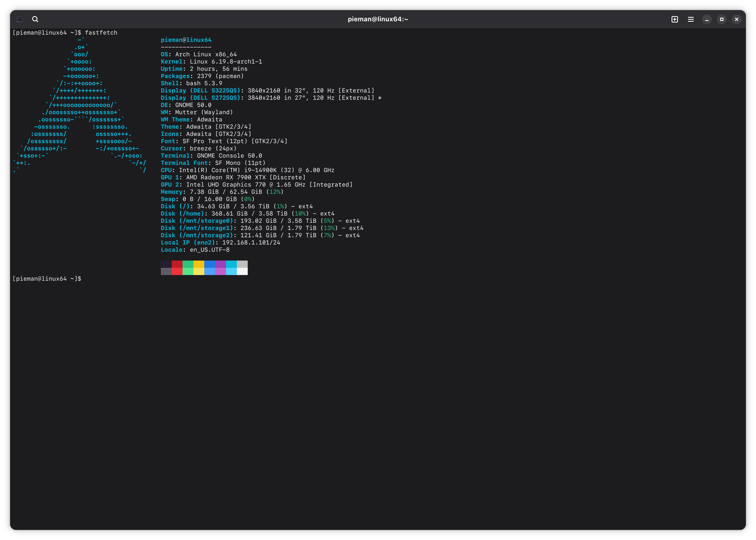
Task: Click the Display DELL S2725QS line
Action: coord(271,98)
